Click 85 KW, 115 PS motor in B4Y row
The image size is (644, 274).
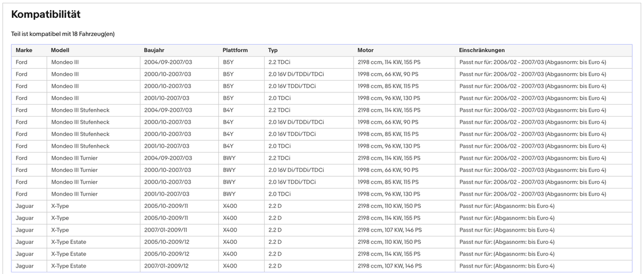(388, 134)
